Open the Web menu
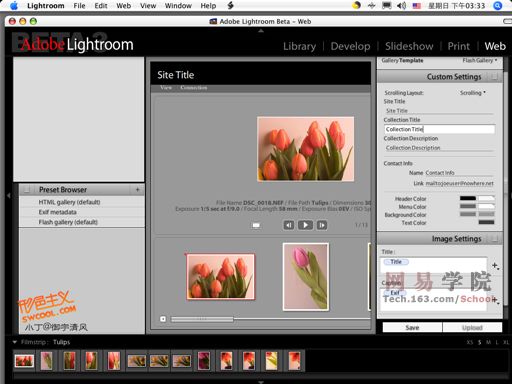 click(x=124, y=6)
